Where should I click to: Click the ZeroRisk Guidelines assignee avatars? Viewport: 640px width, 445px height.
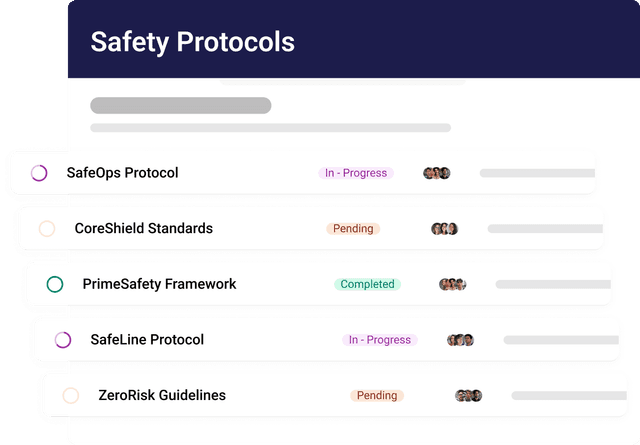click(x=469, y=396)
